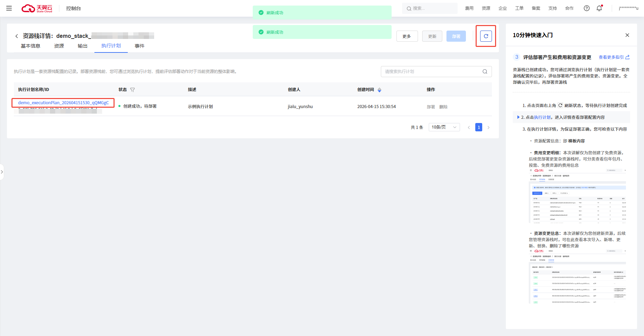Open the 资源变更信息 guide screenshot thumbnail
644x336 pixels.
pyautogui.click(x=577, y=277)
